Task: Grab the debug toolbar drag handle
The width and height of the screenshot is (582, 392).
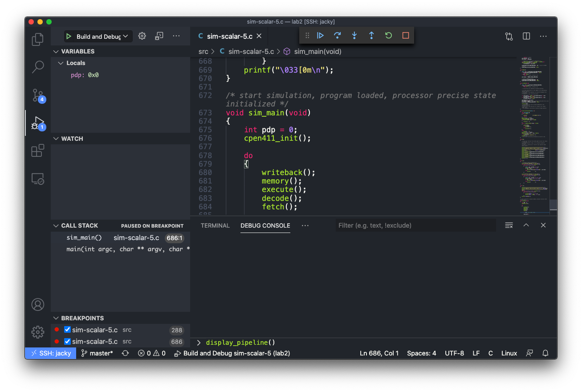Action: pos(307,35)
